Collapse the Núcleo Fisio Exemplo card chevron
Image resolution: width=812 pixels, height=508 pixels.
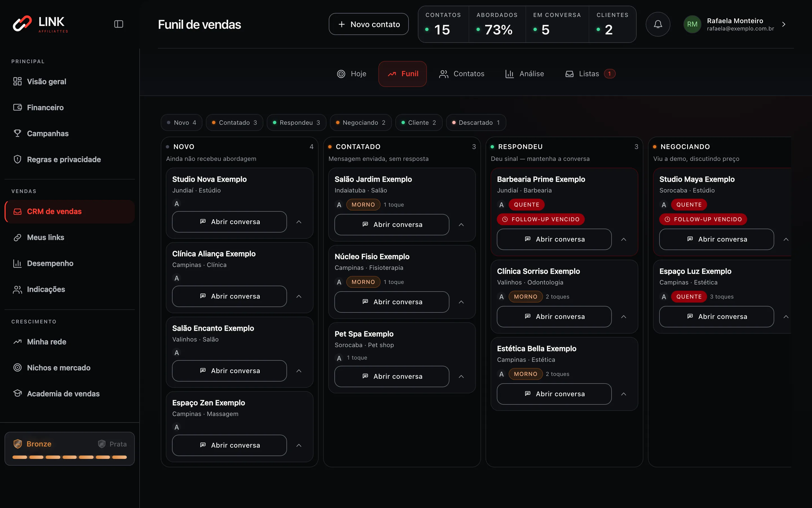[x=461, y=302]
